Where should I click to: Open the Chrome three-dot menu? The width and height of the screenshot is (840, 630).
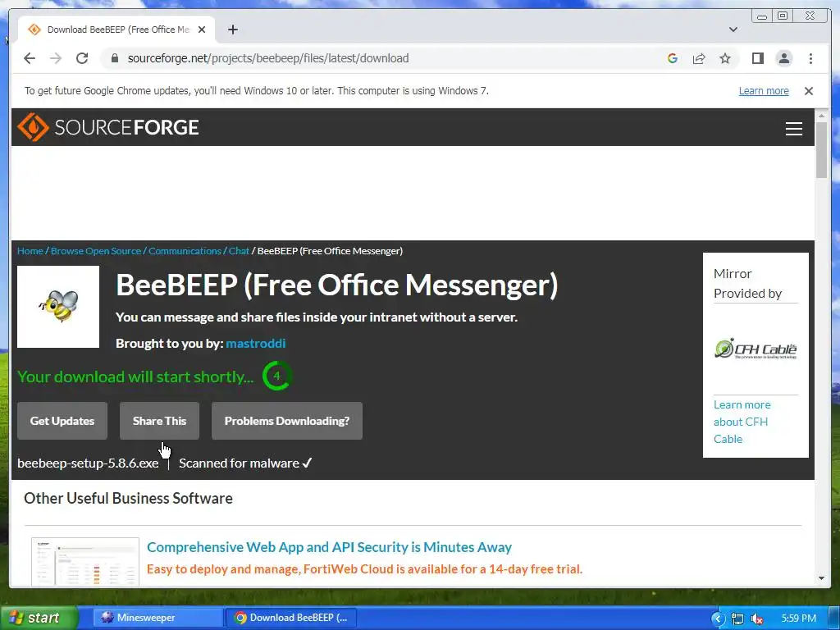click(x=811, y=58)
